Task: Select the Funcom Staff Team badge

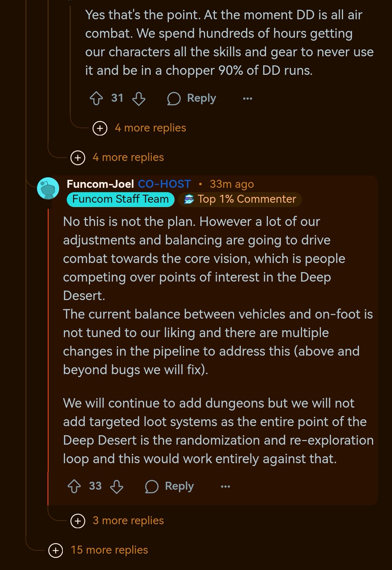Action: coord(120,199)
